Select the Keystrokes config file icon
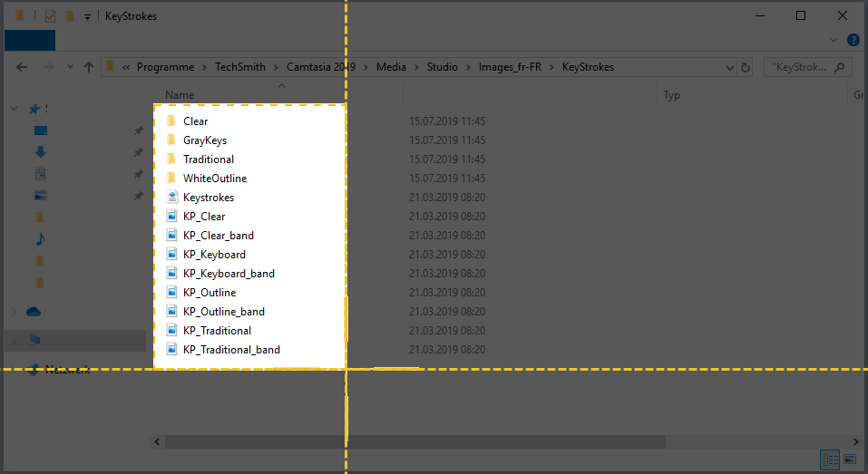This screenshot has height=474, width=868. pos(172,197)
